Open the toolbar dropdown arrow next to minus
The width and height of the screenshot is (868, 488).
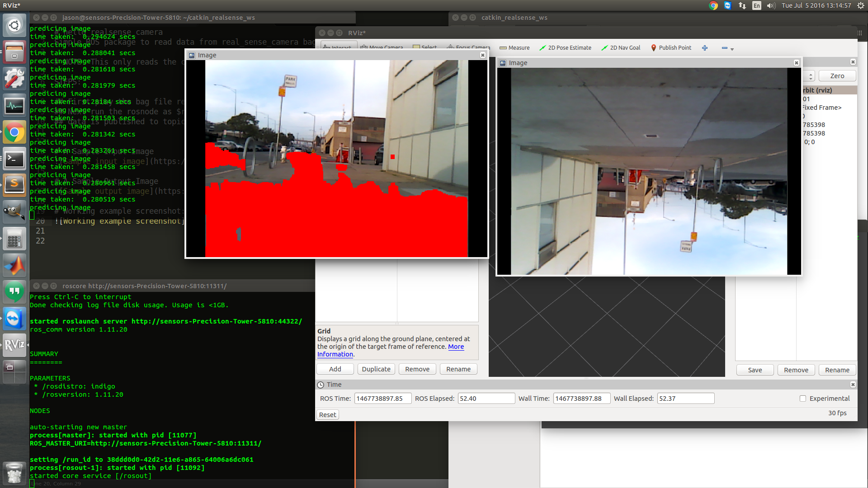click(732, 49)
